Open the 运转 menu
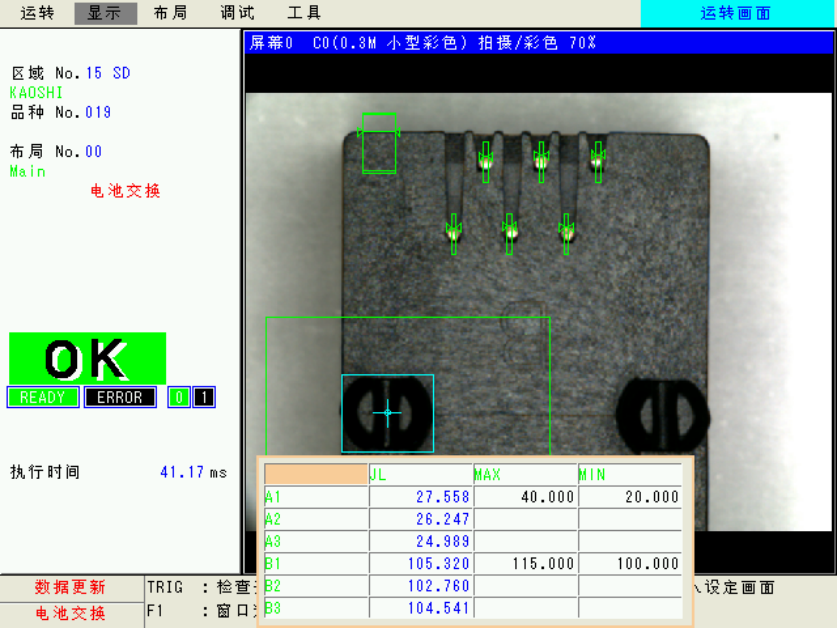 38,13
